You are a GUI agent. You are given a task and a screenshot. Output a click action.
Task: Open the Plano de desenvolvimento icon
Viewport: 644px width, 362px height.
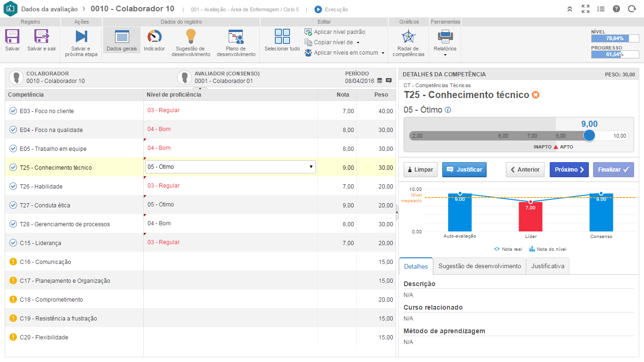236,37
